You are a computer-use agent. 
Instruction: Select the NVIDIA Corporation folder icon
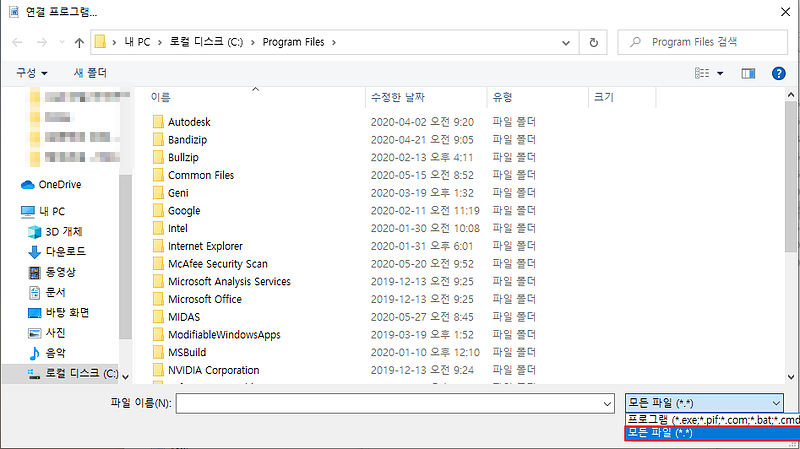pyautogui.click(x=159, y=370)
